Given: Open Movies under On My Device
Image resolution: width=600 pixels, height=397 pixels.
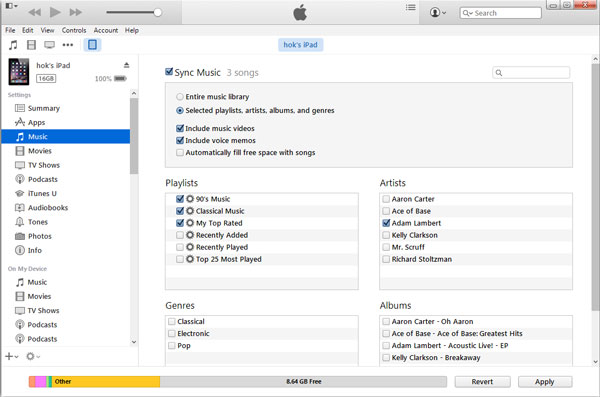Looking at the screenshot, I should pos(39,296).
